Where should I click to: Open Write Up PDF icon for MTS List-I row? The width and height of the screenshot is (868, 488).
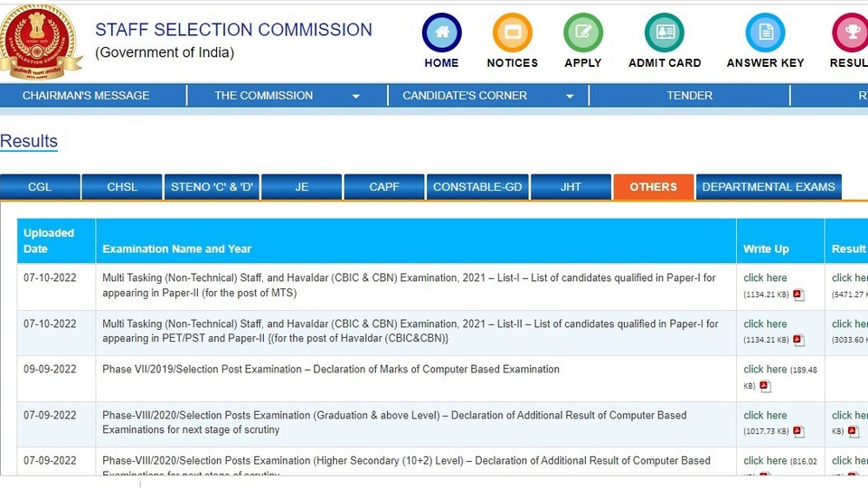coord(798,295)
